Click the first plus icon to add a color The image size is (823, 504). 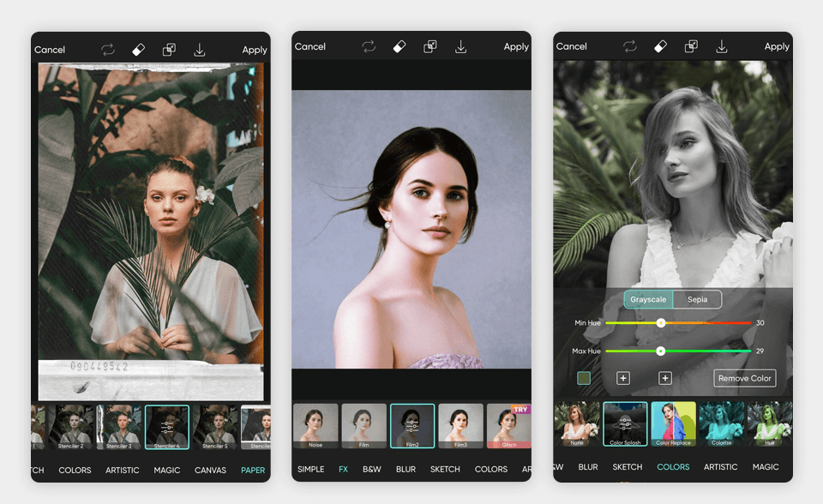click(x=622, y=378)
